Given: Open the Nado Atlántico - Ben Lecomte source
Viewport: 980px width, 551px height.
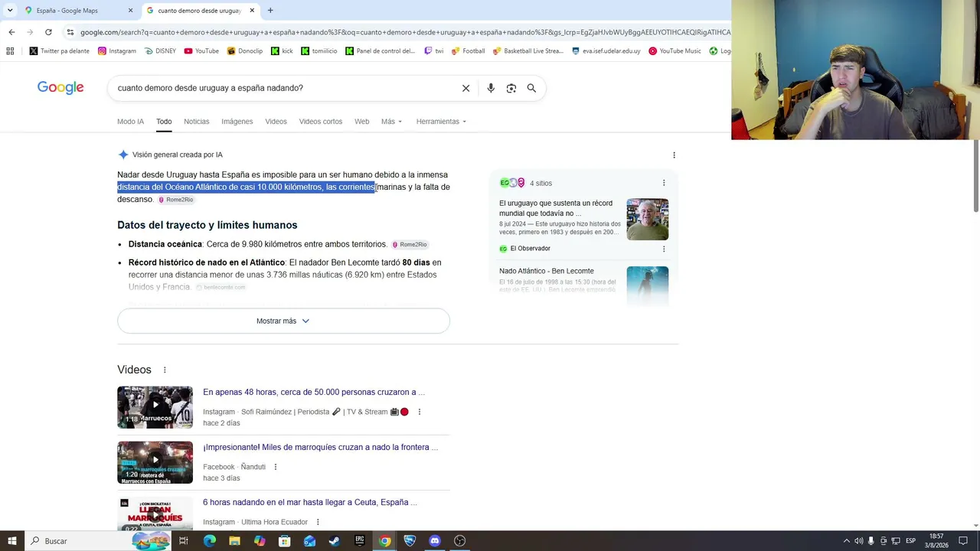Looking at the screenshot, I should point(547,271).
